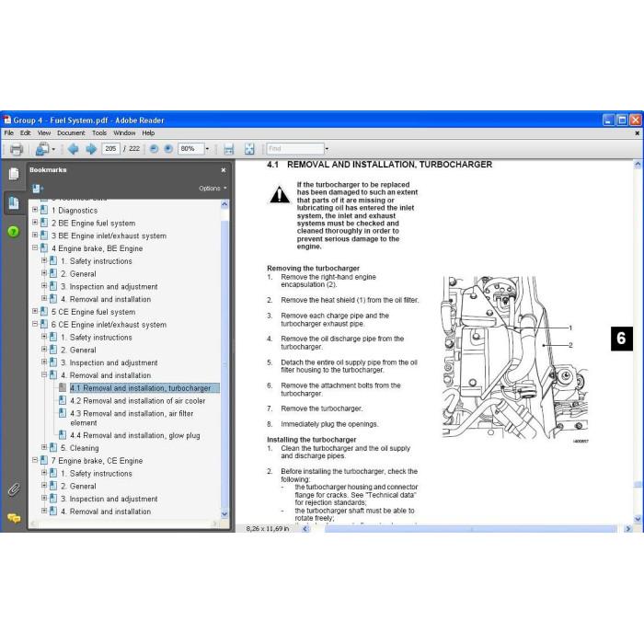Go to previous page arrow
Image resolution: width=644 pixels, height=644 pixels.
pos(74,149)
